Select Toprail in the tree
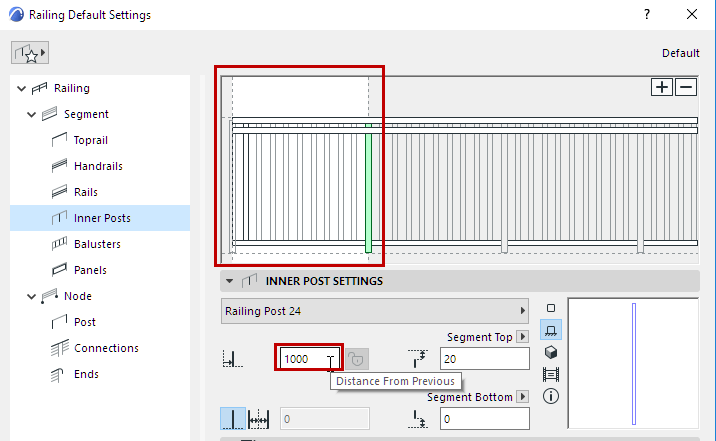The width and height of the screenshot is (716, 441). 90,140
